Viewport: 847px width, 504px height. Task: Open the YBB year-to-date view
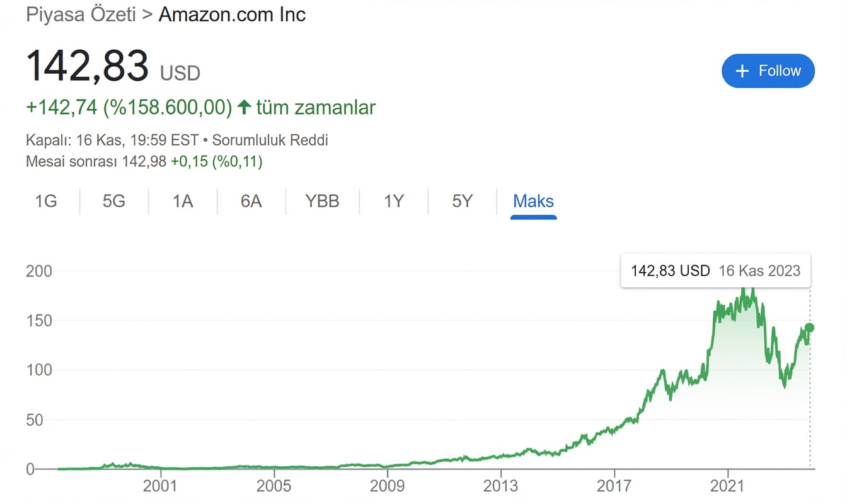(322, 201)
